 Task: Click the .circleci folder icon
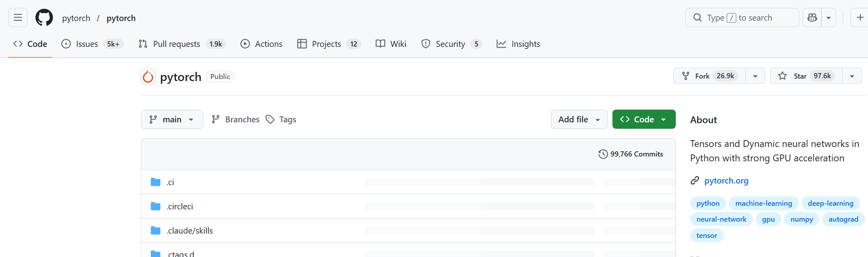156,206
